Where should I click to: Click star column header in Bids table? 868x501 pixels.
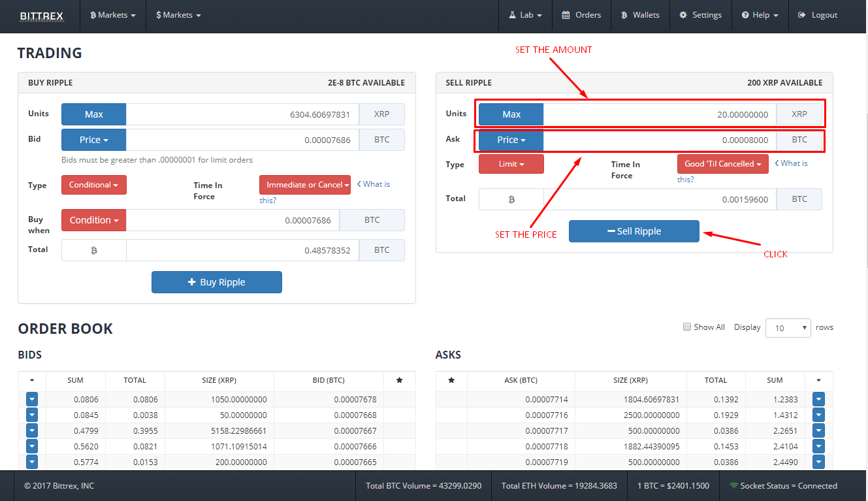(x=400, y=380)
